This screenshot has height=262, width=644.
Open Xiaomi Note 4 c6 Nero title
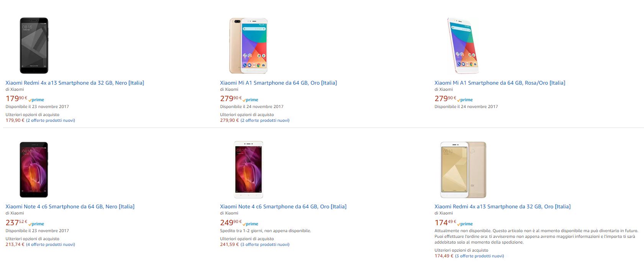click(70, 206)
